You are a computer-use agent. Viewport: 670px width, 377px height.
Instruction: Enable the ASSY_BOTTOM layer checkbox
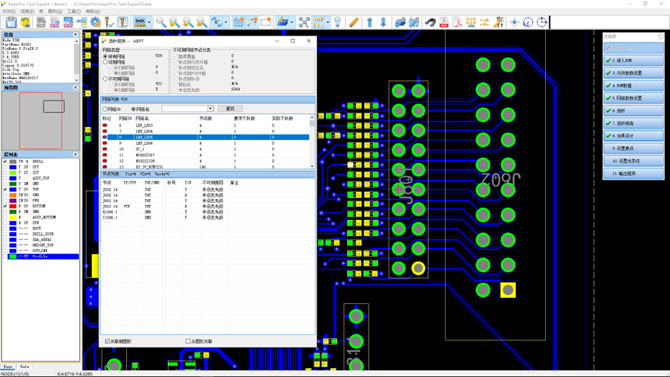point(5,217)
